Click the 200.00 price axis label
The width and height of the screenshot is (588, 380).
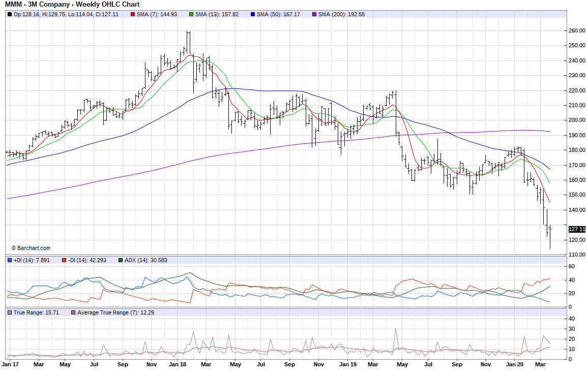[576, 120]
